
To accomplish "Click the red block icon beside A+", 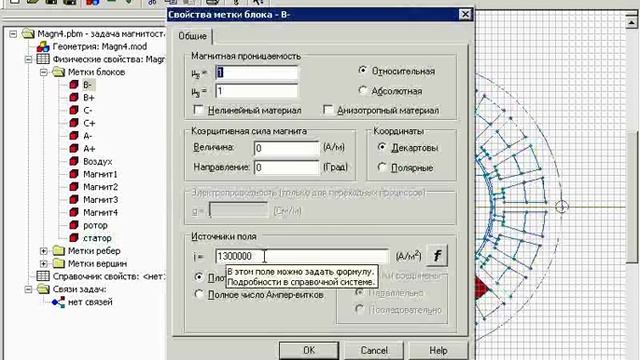I will pos(74,148).
